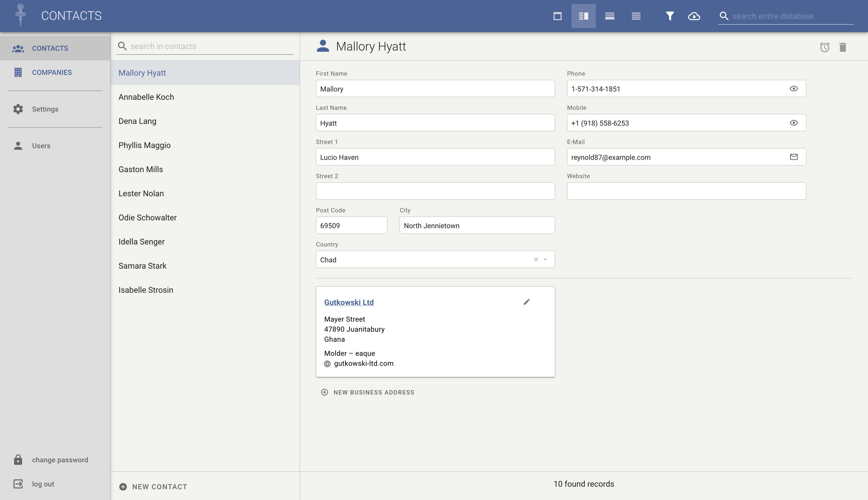Click the search entire database field

coord(789,16)
